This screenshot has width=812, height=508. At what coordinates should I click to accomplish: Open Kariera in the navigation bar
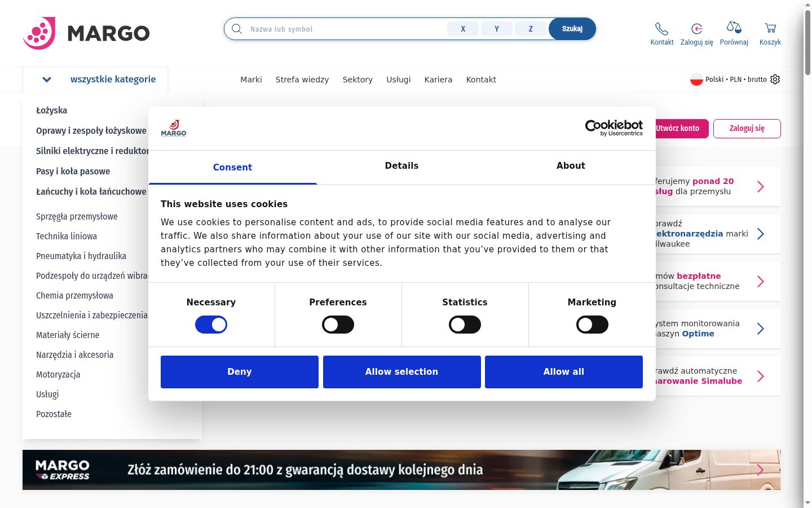438,80
